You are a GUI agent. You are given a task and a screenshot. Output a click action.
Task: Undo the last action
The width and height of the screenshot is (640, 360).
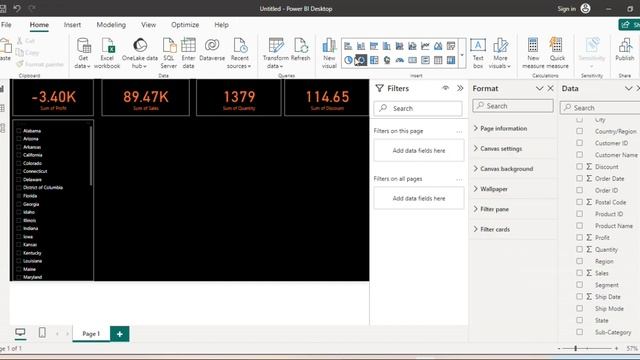click(x=17, y=8)
